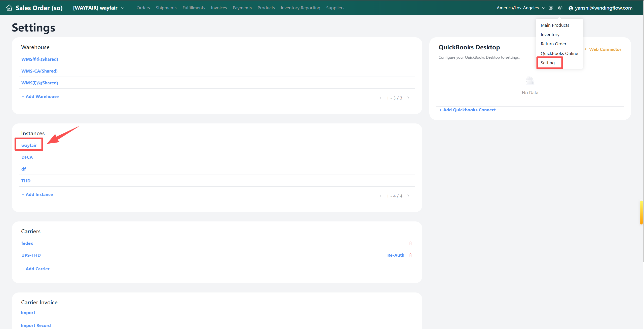
Task: Go to next page of Warehouse list
Action: point(408,98)
